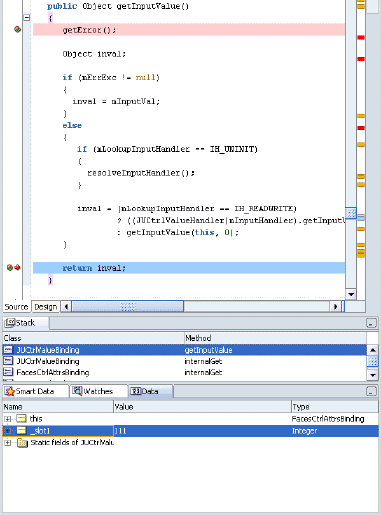
Task: Click the editor vertical scrollbar thumb
Action: 351,213
